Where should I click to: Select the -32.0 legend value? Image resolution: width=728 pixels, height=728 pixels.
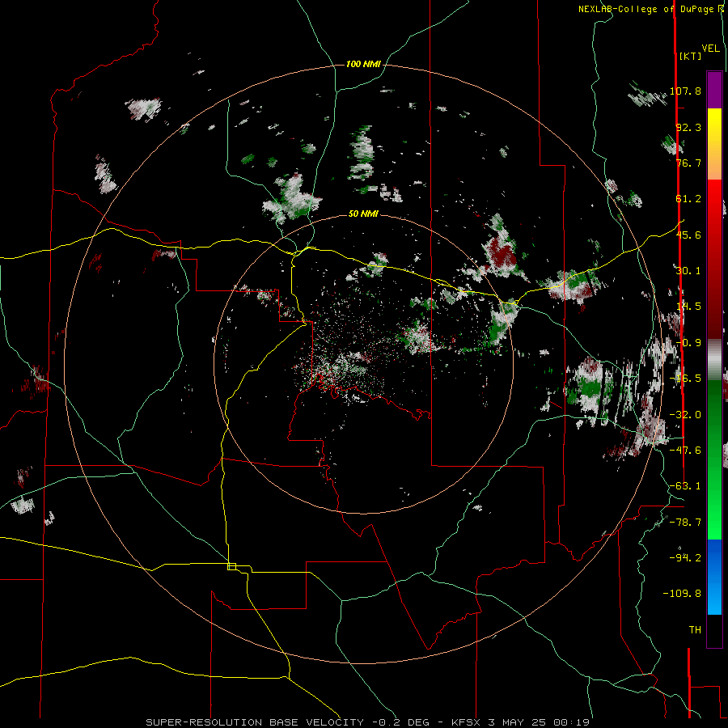point(685,415)
